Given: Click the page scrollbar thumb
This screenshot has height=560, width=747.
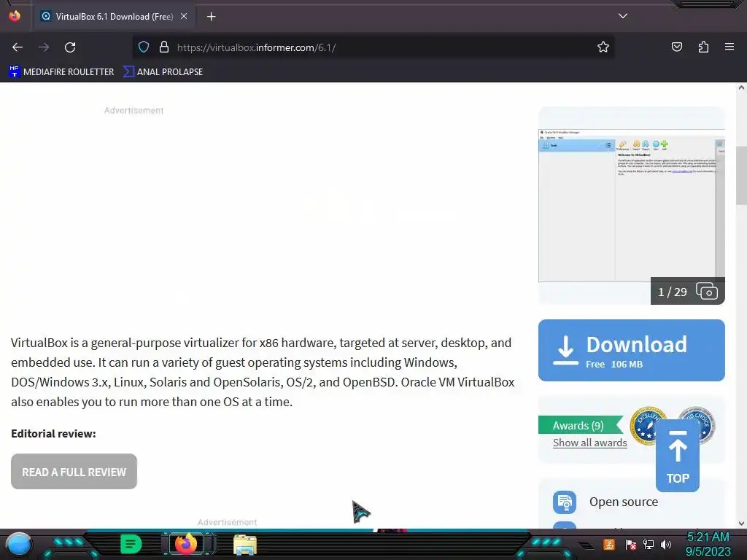Looking at the screenshot, I should coord(741,175).
